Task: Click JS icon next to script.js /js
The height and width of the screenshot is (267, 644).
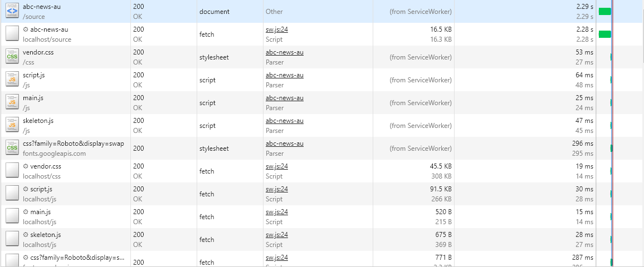Action: 12,79
